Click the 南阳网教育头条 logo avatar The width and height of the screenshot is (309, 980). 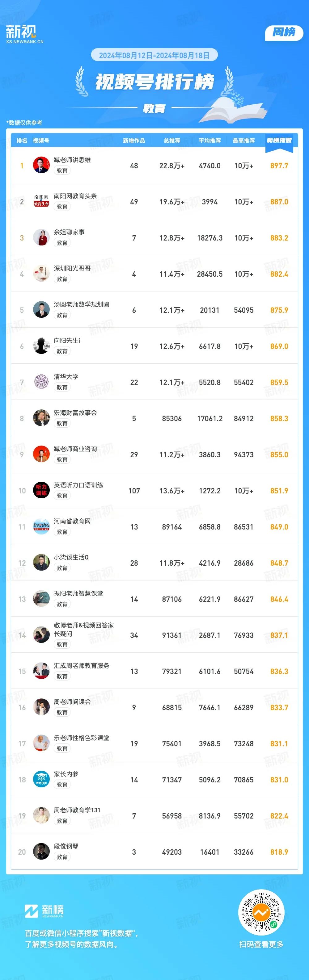(41, 201)
